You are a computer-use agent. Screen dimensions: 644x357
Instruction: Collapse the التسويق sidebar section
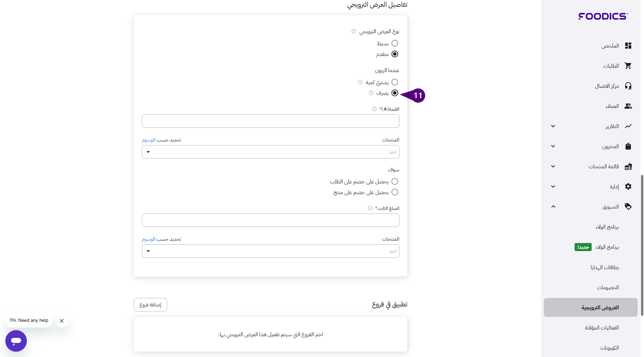click(x=553, y=207)
